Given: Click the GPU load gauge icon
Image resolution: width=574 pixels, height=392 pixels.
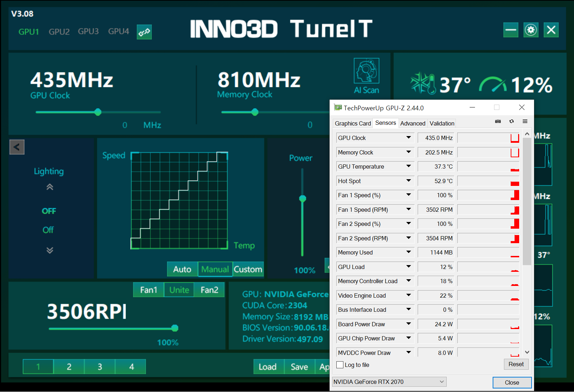Looking at the screenshot, I should pos(493,84).
